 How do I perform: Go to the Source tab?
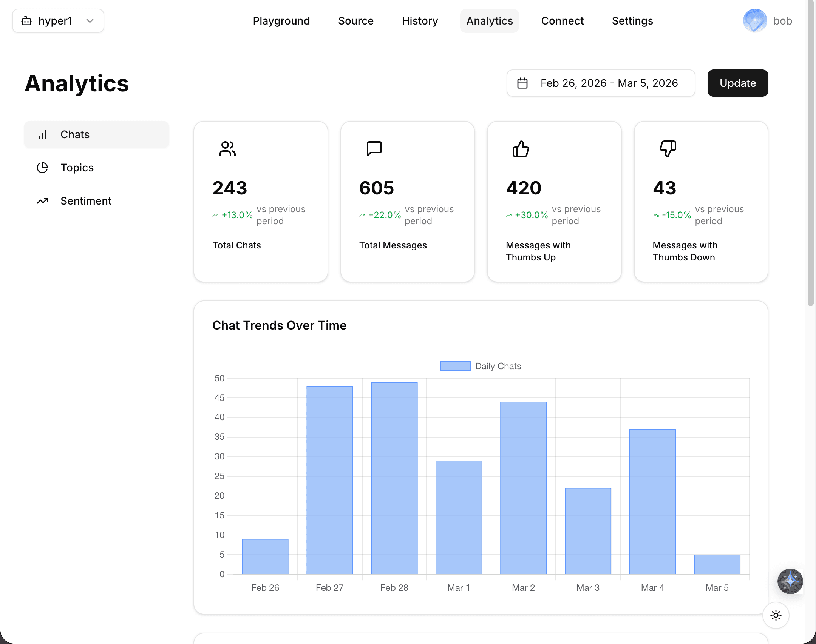click(x=356, y=21)
